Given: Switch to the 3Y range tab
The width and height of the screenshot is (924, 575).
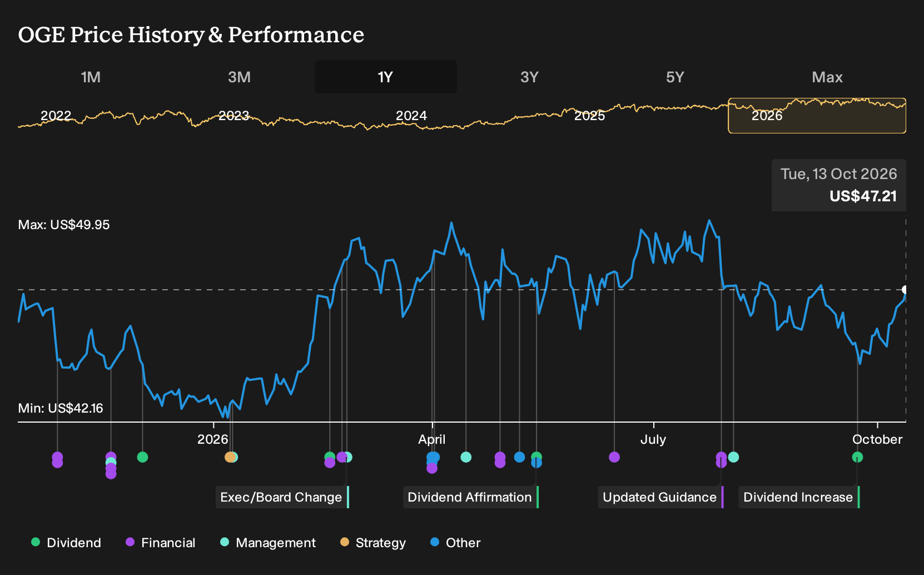Looking at the screenshot, I should coord(529,77).
